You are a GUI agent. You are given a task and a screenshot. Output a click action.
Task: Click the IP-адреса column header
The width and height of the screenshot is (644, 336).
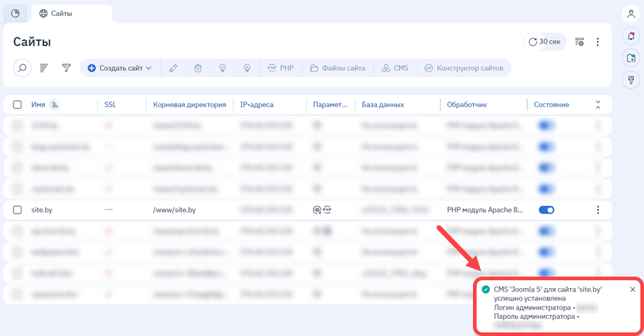(x=257, y=104)
